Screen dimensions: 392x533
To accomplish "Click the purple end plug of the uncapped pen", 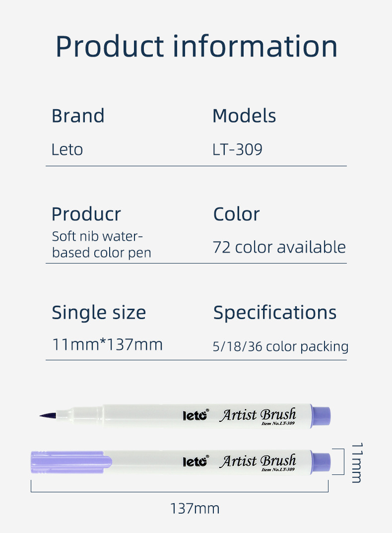I will [321, 415].
